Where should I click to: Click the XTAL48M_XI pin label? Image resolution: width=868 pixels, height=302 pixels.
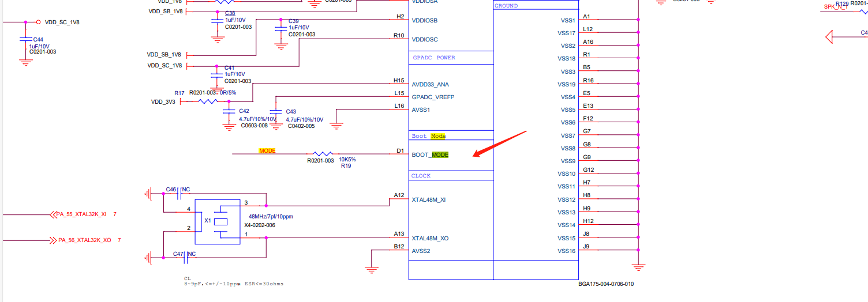pos(428,199)
